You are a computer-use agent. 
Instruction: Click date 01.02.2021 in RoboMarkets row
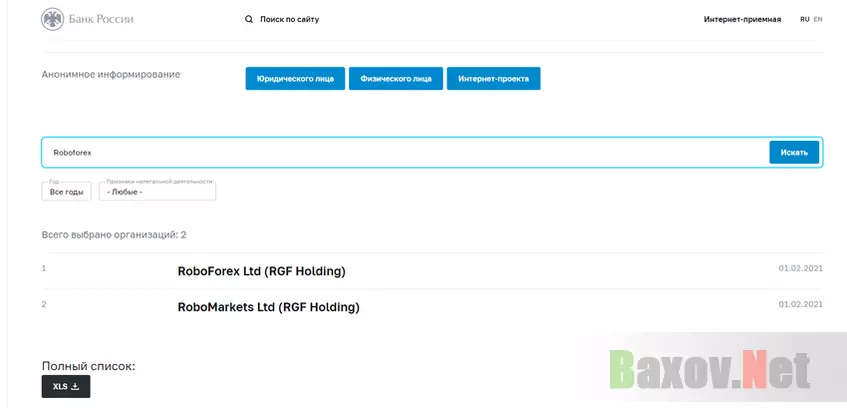tap(801, 304)
